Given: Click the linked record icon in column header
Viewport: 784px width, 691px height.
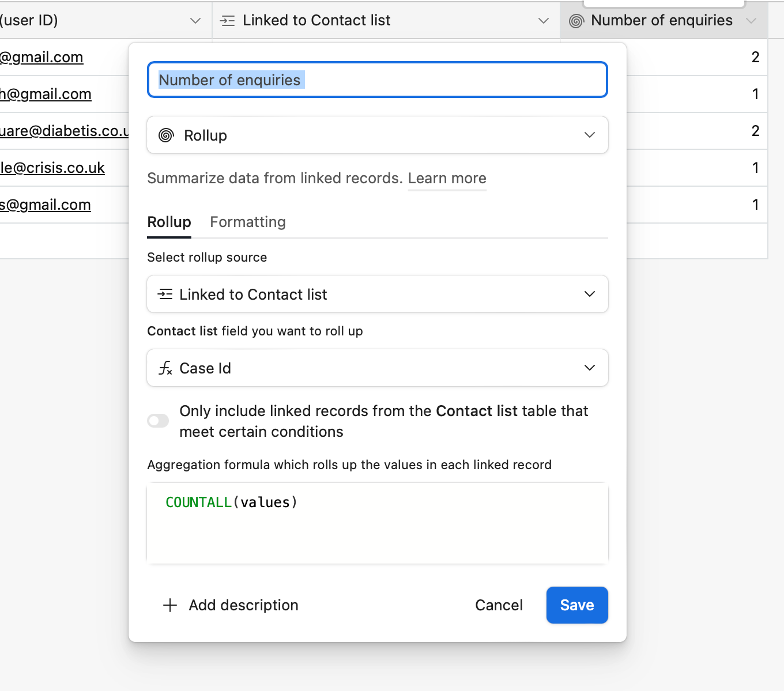Looking at the screenshot, I should [x=228, y=21].
